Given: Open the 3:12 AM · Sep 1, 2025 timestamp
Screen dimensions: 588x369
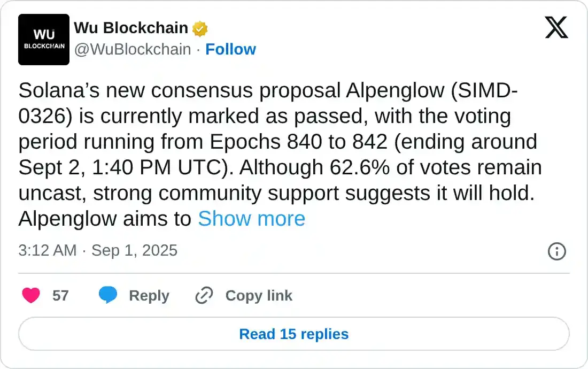Looking at the screenshot, I should click(98, 250).
